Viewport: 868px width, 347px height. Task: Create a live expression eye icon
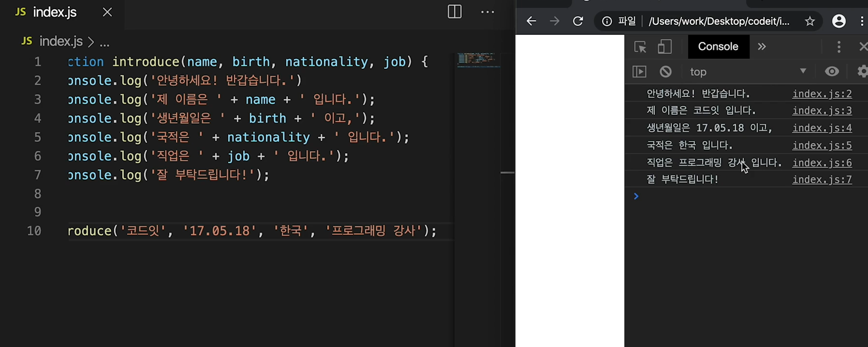coord(832,72)
